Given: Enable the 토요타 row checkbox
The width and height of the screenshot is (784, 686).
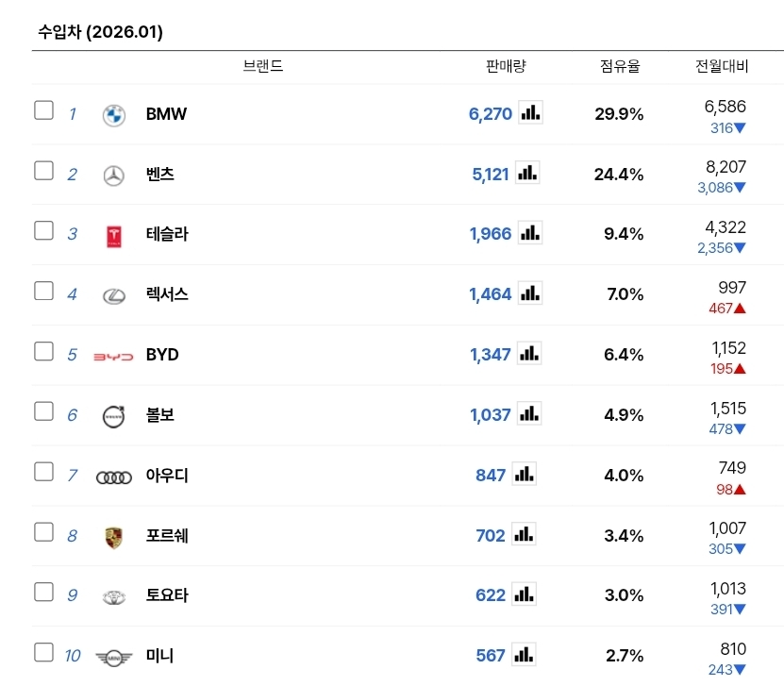Looking at the screenshot, I should pos(43,592).
